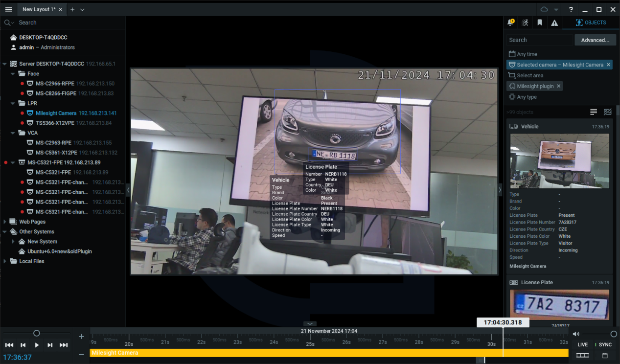
Task: Open the calendar panel icon
Action: point(605,356)
